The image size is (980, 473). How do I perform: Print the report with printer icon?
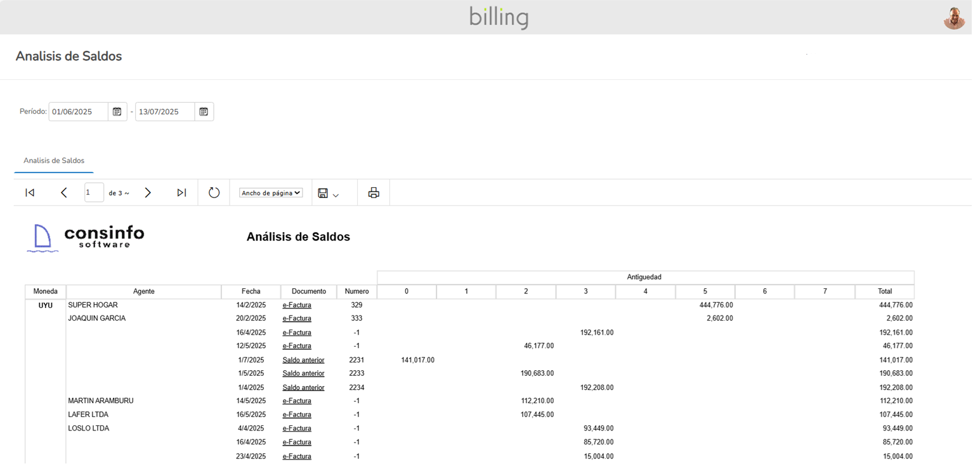[x=374, y=193]
